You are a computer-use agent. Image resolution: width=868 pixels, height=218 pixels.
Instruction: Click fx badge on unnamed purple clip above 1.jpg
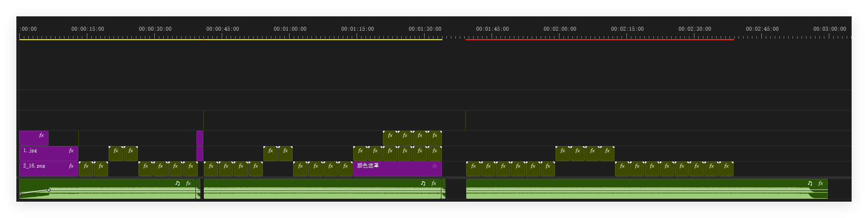click(x=42, y=135)
